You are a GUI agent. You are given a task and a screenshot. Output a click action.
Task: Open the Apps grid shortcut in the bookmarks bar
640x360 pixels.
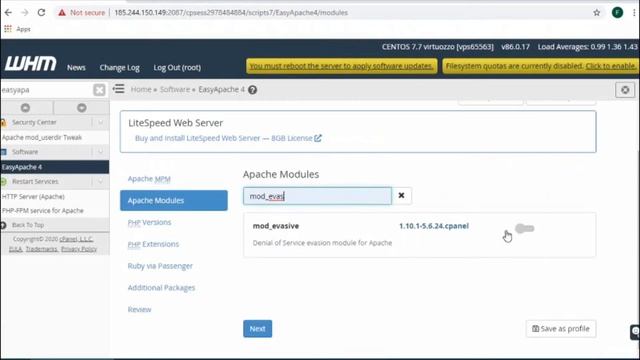[8, 29]
